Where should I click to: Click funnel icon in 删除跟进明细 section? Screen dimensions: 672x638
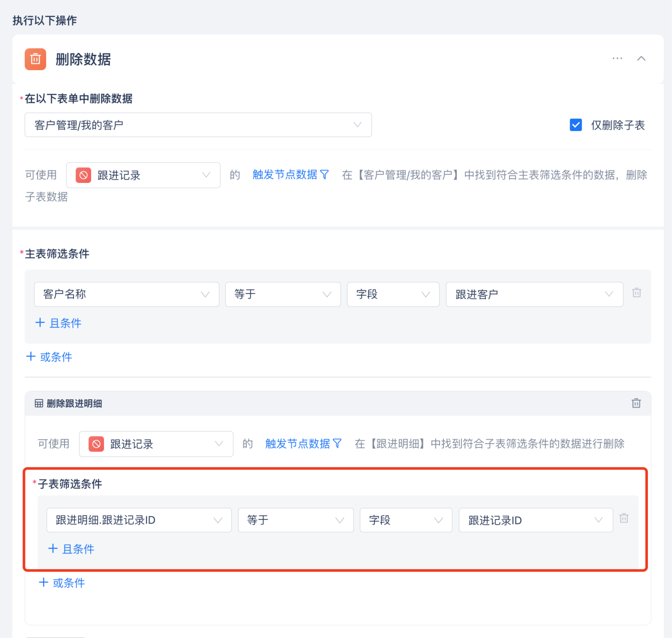click(x=337, y=443)
